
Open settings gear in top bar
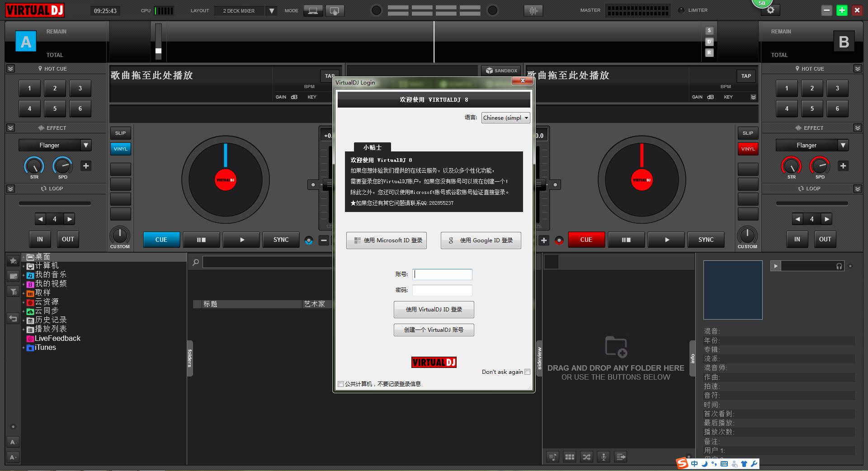click(x=771, y=10)
